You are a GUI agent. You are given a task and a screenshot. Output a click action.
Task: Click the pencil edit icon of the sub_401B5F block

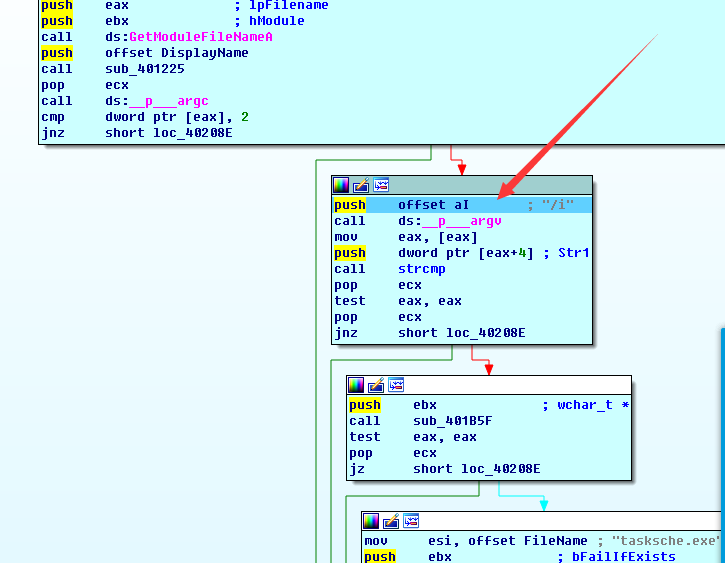[x=376, y=385]
